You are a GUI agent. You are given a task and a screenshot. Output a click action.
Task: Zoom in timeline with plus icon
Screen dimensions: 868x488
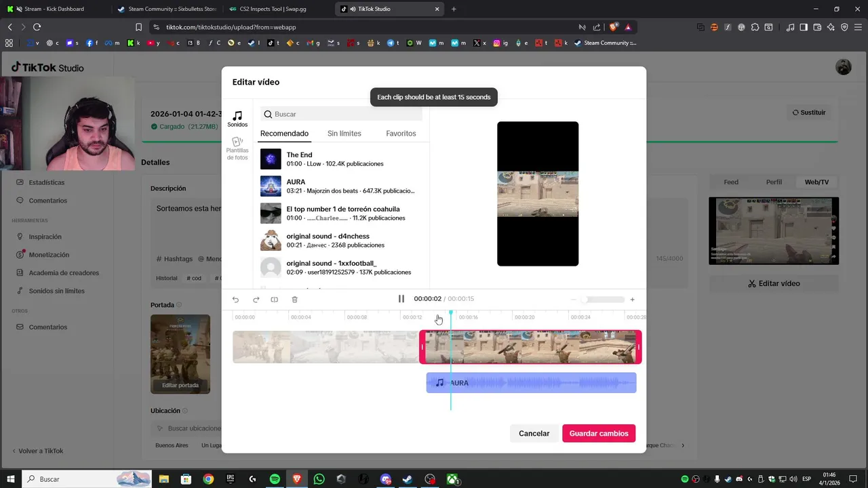click(x=632, y=300)
